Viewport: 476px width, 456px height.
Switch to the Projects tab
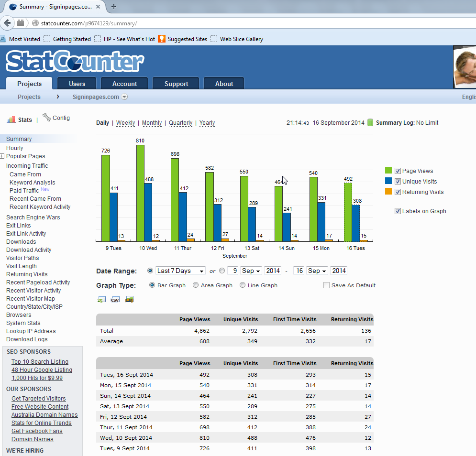(29, 84)
